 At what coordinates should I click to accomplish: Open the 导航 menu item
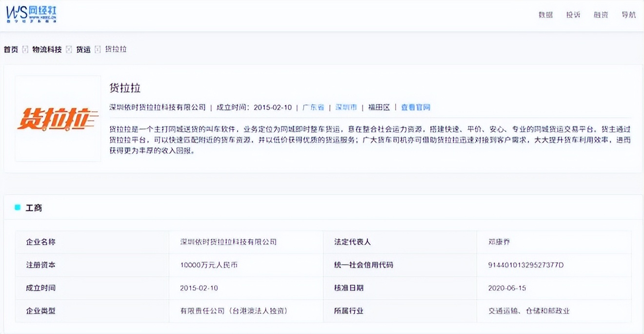coord(629,15)
